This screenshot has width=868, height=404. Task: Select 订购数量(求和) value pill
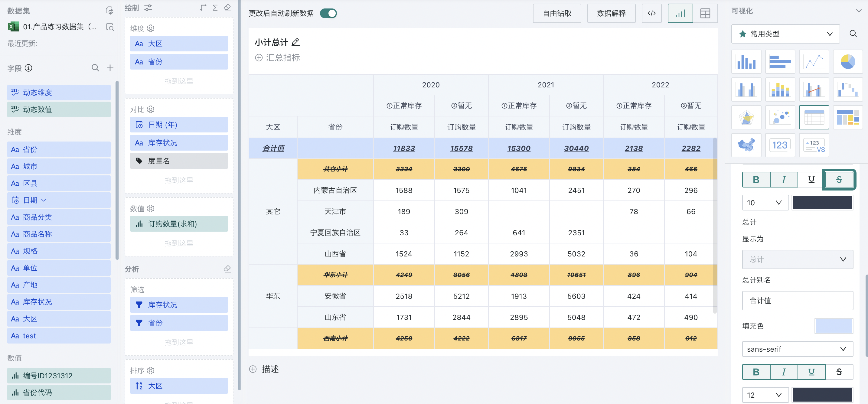(179, 224)
